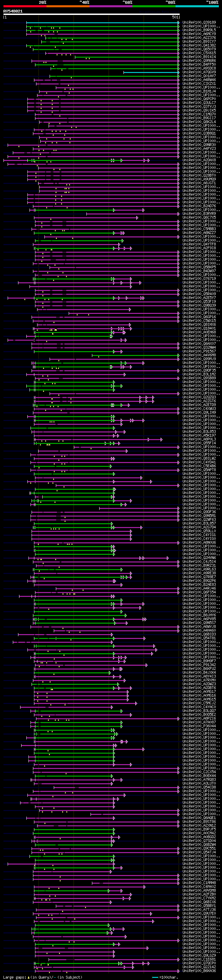Click the short cyan alignment bar for UniRef100_A7QGV9
Screen dimensions: 222x980
[152, 72]
